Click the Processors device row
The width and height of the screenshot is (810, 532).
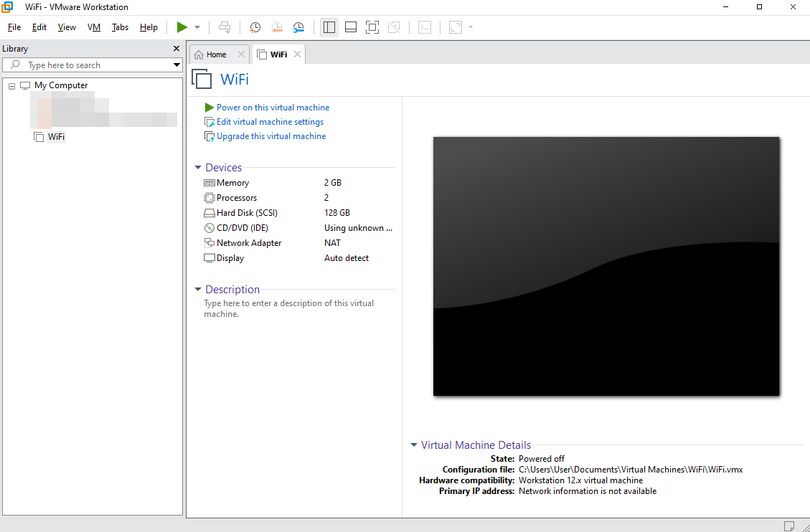[x=298, y=198]
